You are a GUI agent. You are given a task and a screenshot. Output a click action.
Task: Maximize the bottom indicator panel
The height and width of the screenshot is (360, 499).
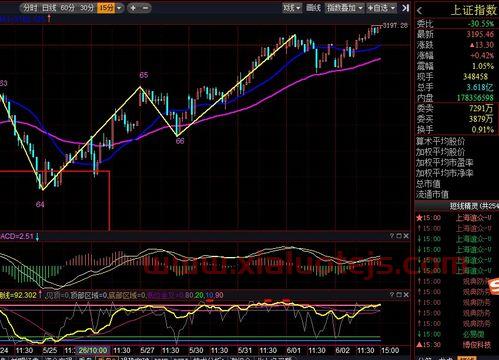tap(399, 295)
